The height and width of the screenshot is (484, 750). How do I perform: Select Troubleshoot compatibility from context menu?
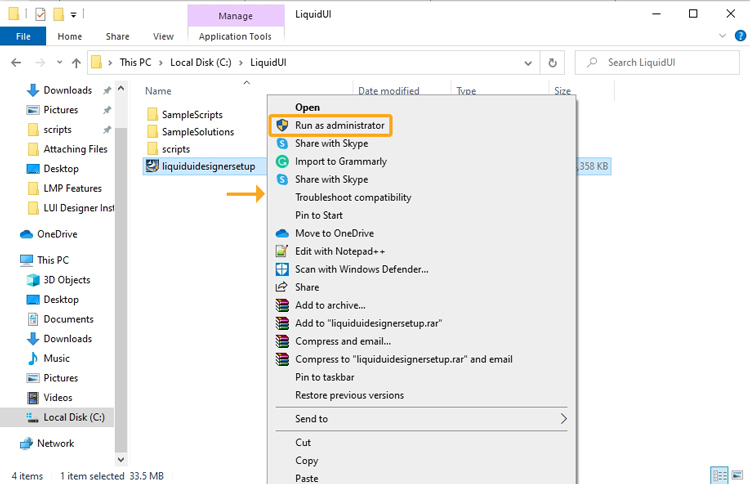352,198
